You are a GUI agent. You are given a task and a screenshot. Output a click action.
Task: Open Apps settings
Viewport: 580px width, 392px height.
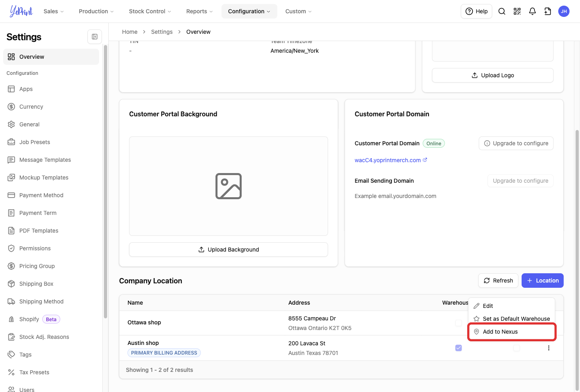pyautogui.click(x=51, y=89)
